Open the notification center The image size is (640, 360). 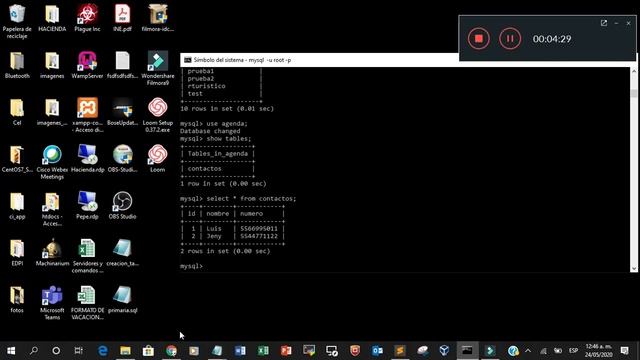pyautogui.click(x=624, y=351)
